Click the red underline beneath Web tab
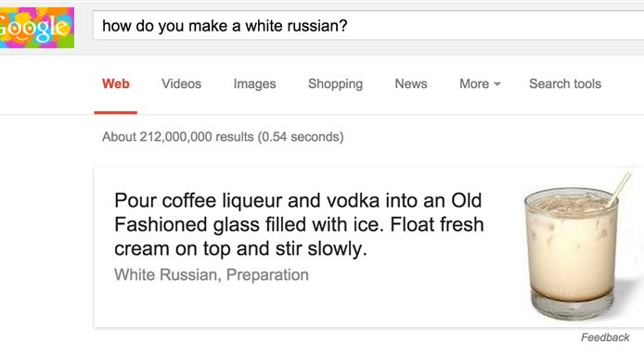The width and height of the screenshot is (644, 355). pyautogui.click(x=115, y=112)
